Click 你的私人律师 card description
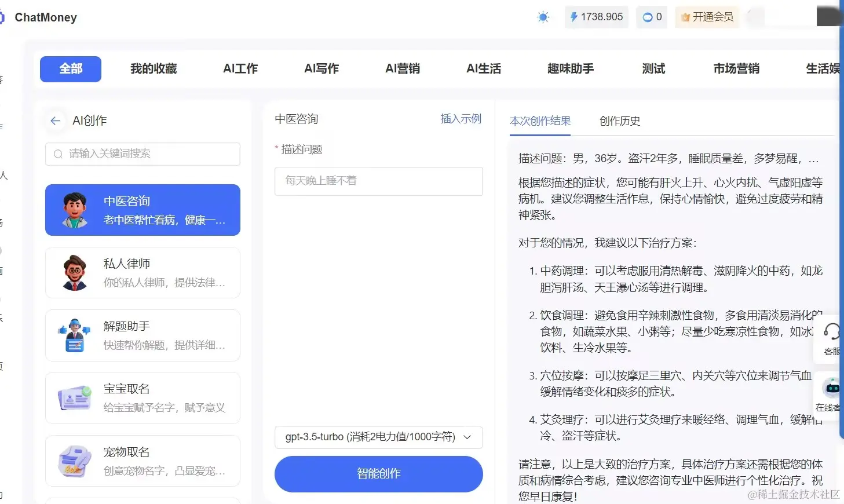Image resolution: width=844 pixels, height=504 pixels. tap(165, 283)
